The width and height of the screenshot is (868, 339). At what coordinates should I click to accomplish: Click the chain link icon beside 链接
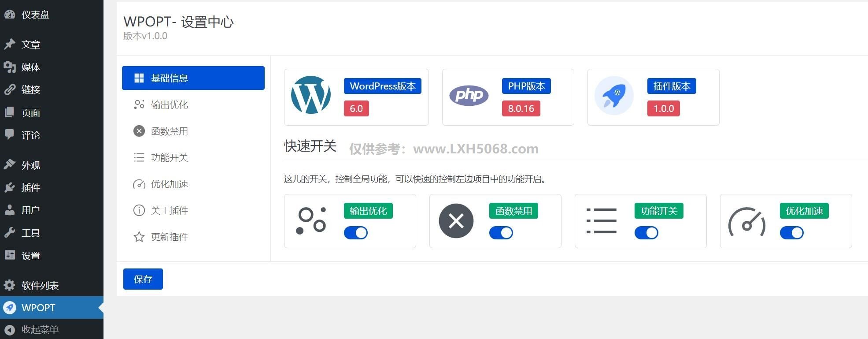pos(10,89)
